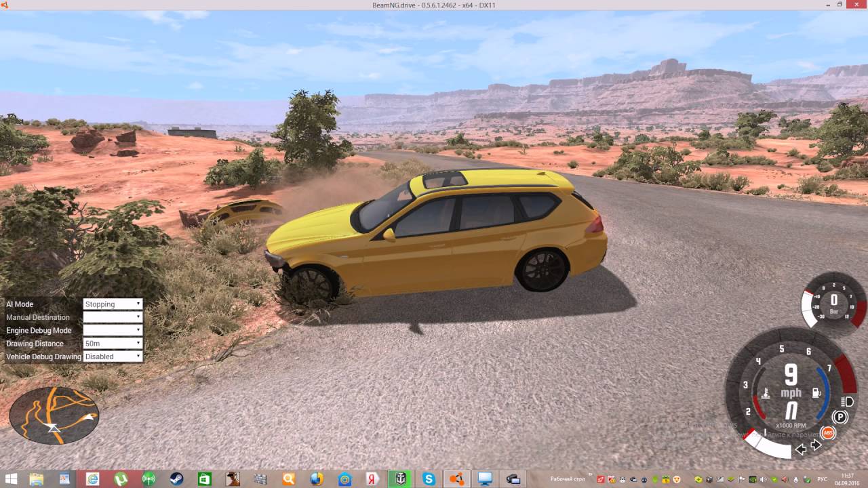The height and width of the screenshot is (488, 868).
Task: Launch Internet Explorer from the taskbar
Action: tap(92, 479)
